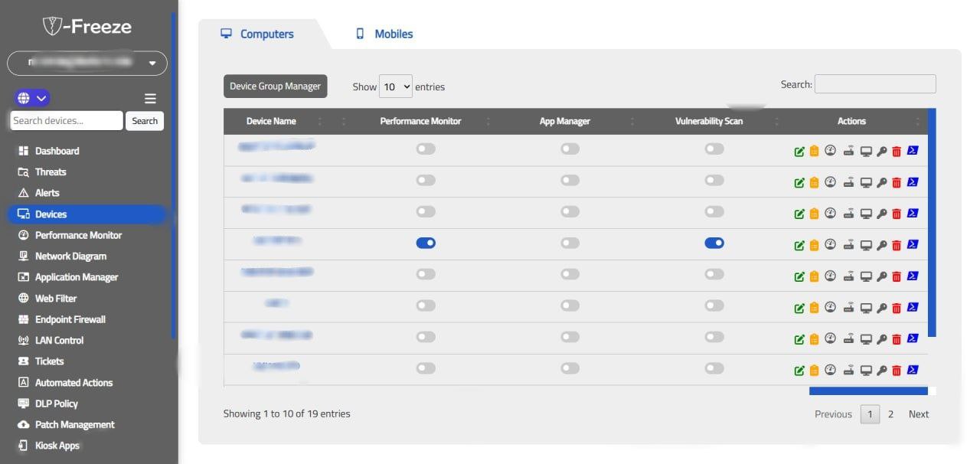Click the Search devices input field
The image size is (980, 464).
click(66, 120)
